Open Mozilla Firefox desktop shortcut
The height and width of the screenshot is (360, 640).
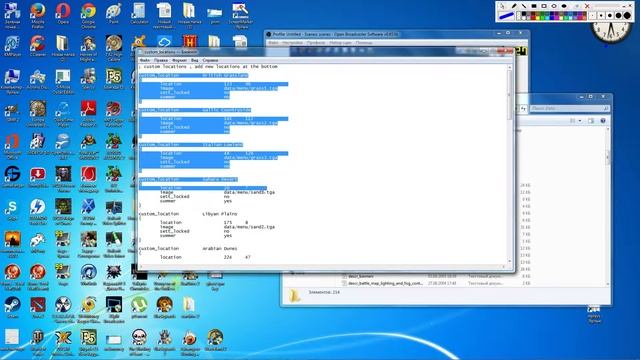[x=38, y=14]
